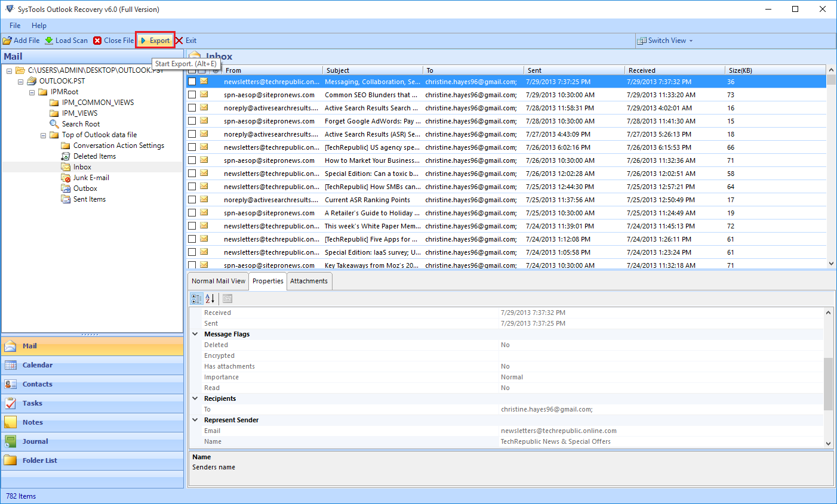Open the Tasks pane icon
837x504 pixels.
coord(11,403)
